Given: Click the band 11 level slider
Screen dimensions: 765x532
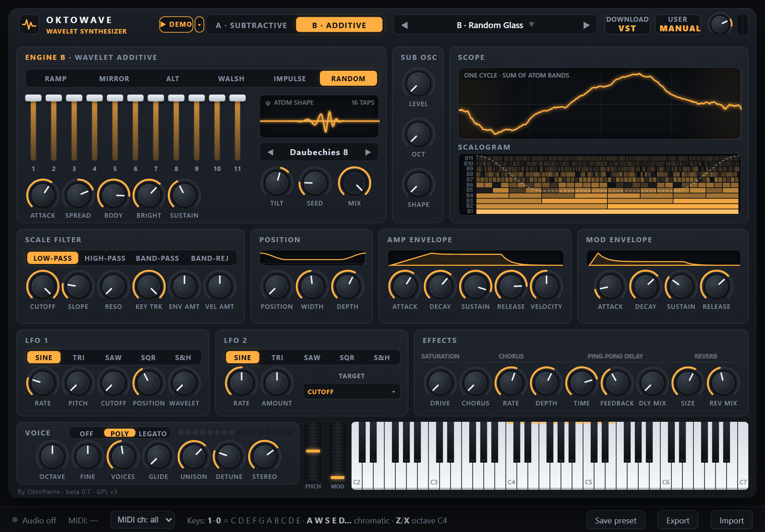Looking at the screenshot, I should [237, 127].
